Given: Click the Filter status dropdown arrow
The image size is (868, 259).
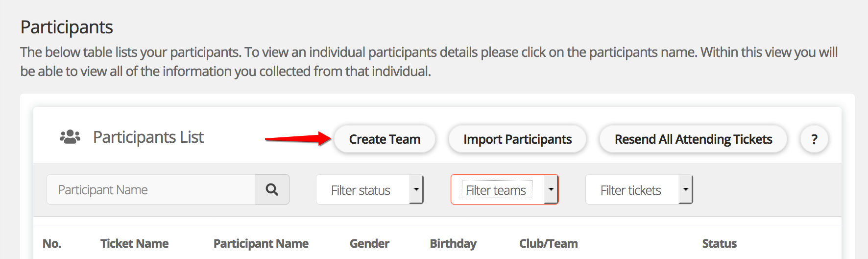Looking at the screenshot, I should pyautogui.click(x=416, y=189).
